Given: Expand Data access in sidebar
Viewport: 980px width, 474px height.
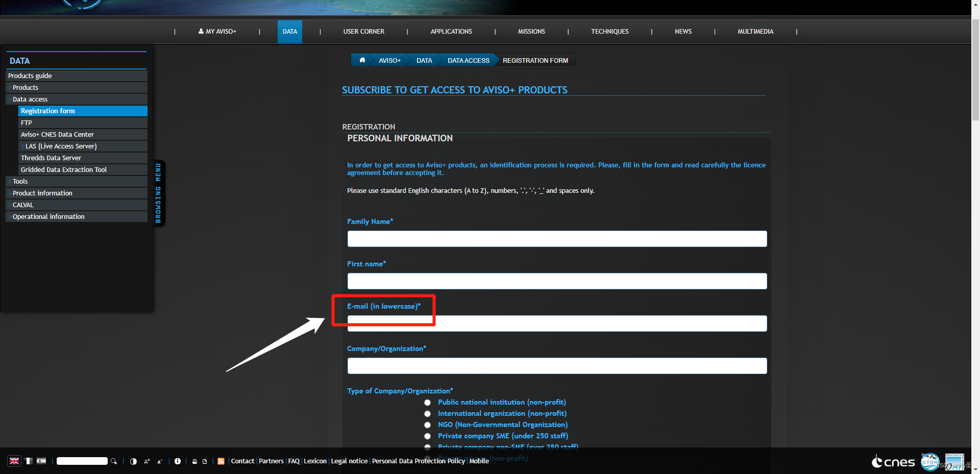Looking at the screenshot, I should tap(77, 99).
